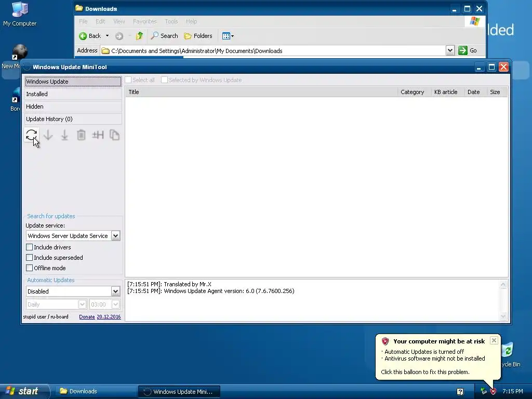Enable Include superseded checkbox
Viewport: 532px width, 399px height.
click(30, 258)
